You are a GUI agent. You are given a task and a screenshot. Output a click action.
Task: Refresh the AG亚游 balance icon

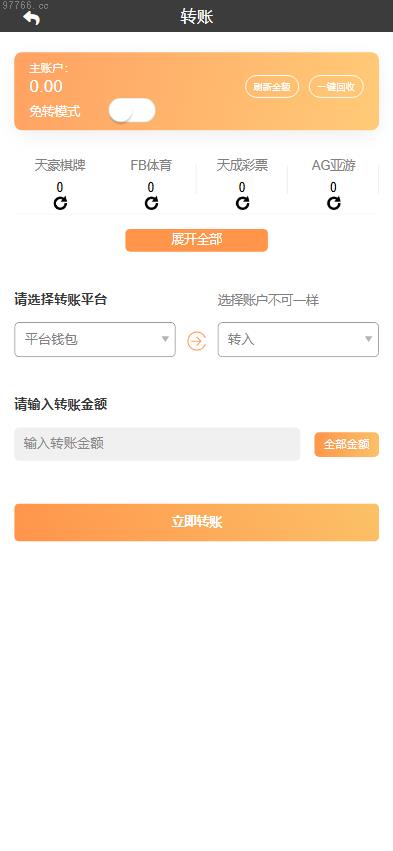click(333, 204)
